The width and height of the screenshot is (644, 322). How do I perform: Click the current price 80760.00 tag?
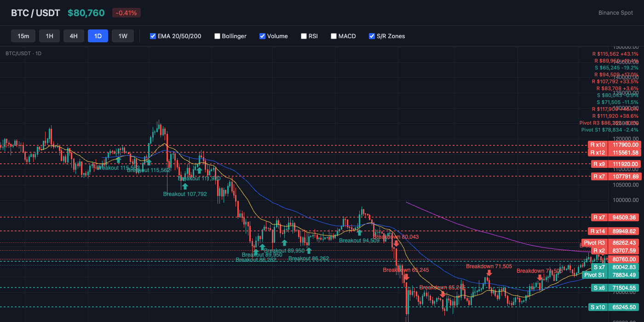[624, 259]
